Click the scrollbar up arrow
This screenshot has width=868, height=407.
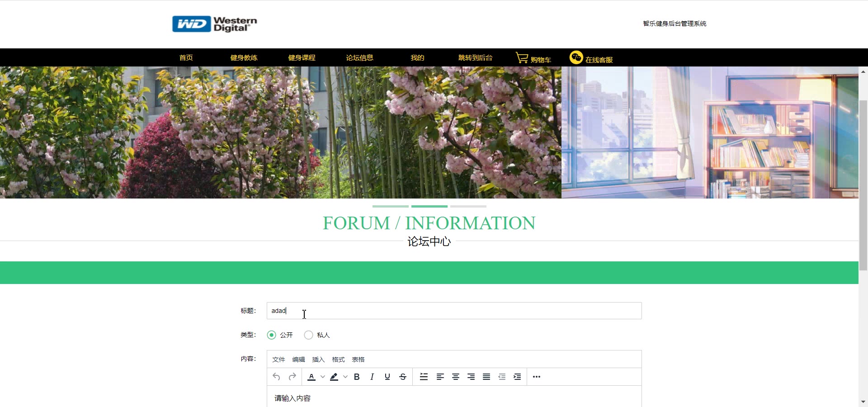click(863, 71)
